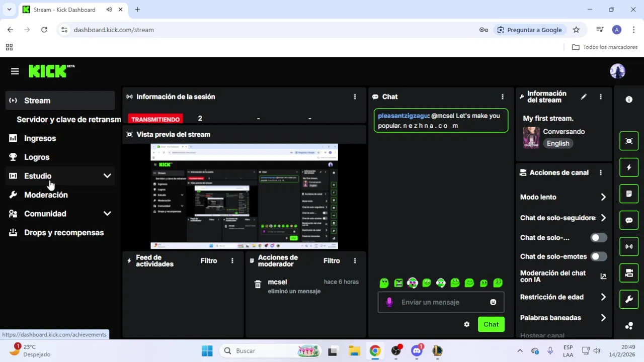Expand the Estudio submenu chevron

pos(107,176)
